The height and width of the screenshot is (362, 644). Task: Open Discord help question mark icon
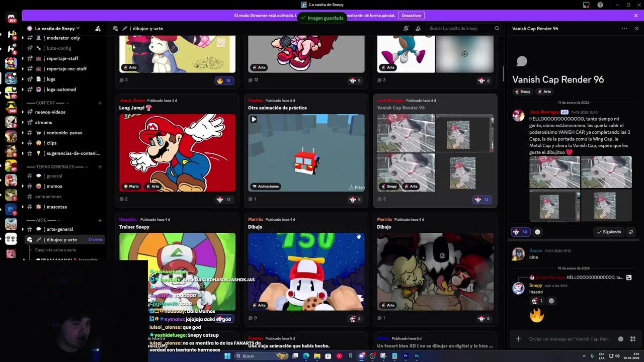(600, 5)
